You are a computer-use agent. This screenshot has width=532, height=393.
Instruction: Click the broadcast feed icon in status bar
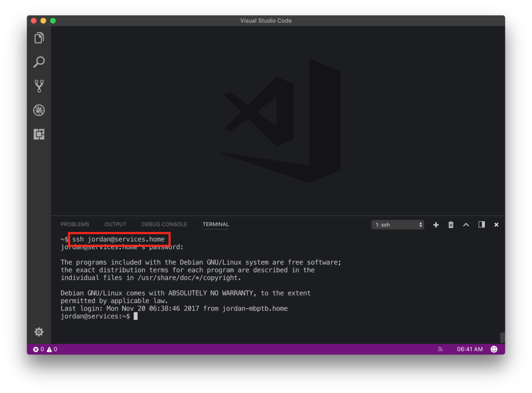(440, 350)
